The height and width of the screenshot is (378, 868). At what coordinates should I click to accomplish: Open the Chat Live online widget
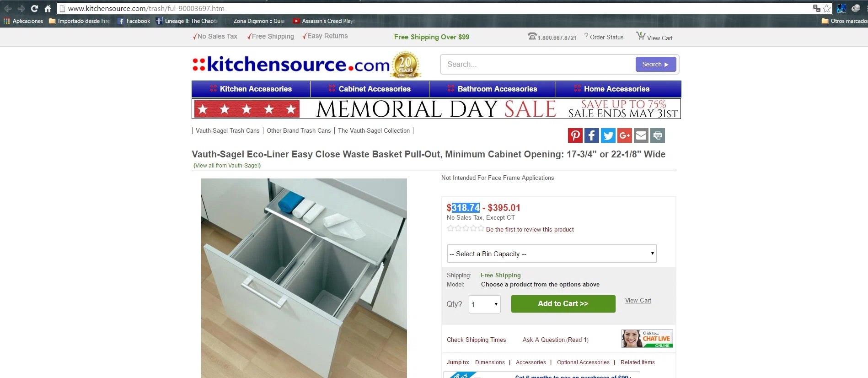(647, 339)
